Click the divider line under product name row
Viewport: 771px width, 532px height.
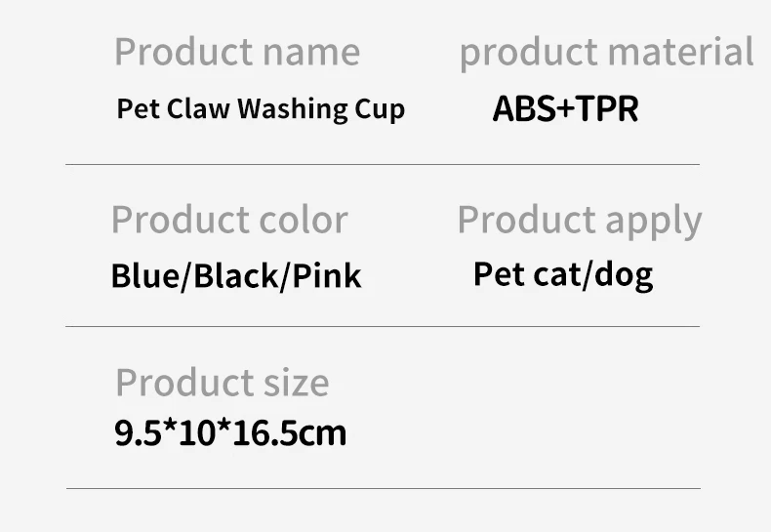[383, 165]
